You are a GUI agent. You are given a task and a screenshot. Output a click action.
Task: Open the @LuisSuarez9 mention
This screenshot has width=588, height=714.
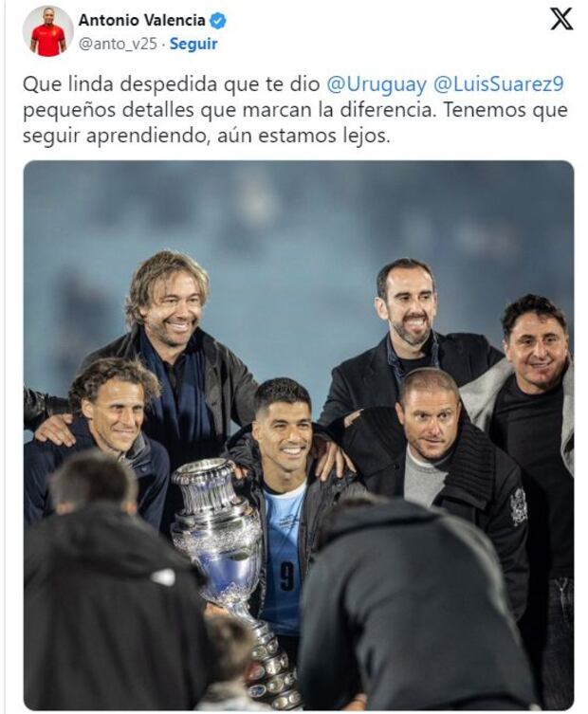(x=499, y=84)
